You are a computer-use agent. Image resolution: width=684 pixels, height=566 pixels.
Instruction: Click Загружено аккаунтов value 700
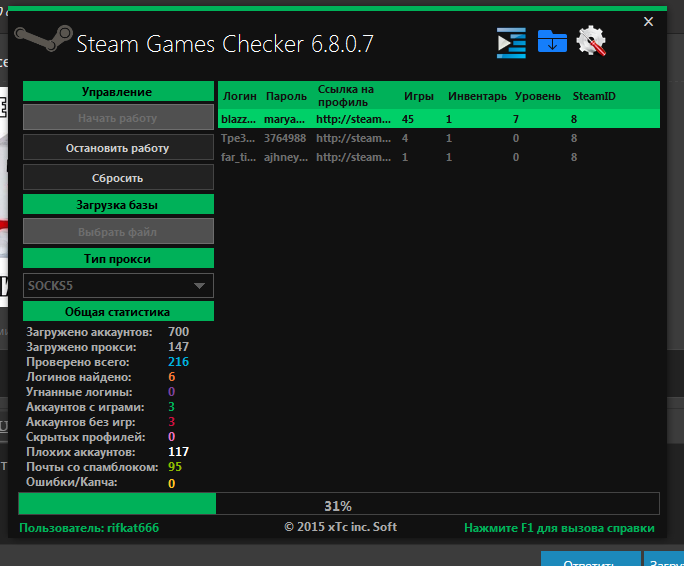(178, 332)
